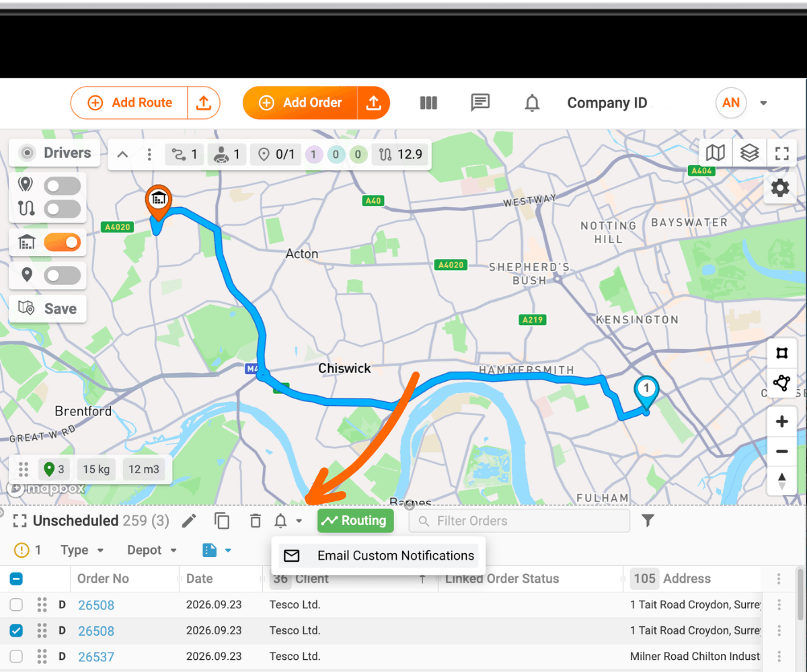
Task: Open order link 26537
Action: pos(96,657)
